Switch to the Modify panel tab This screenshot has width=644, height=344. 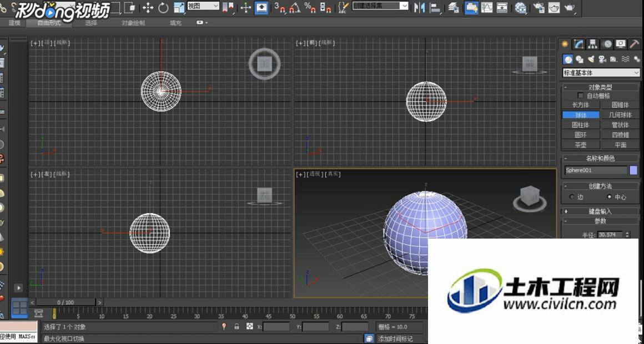578,44
